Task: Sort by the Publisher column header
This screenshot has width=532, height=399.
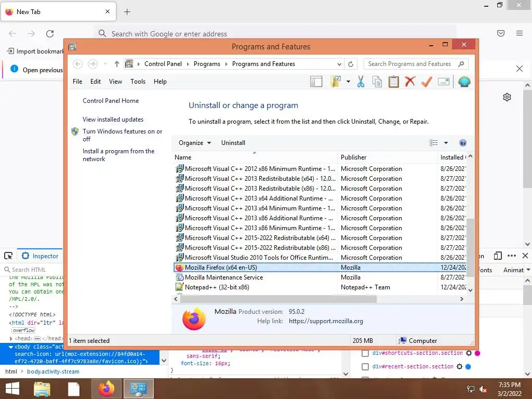Action: (x=387, y=157)
